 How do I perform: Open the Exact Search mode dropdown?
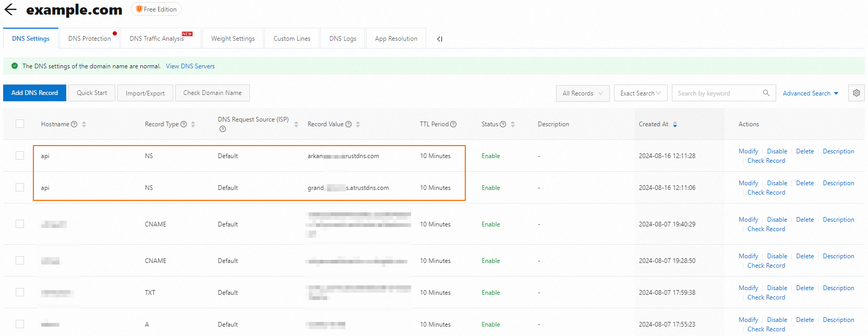click(x=641, y=93)
